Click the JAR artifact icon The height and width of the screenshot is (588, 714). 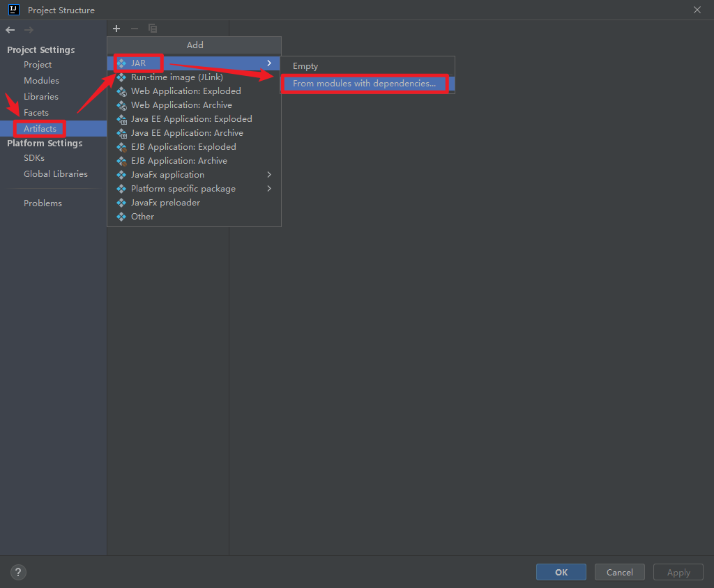tap(121, 63)
